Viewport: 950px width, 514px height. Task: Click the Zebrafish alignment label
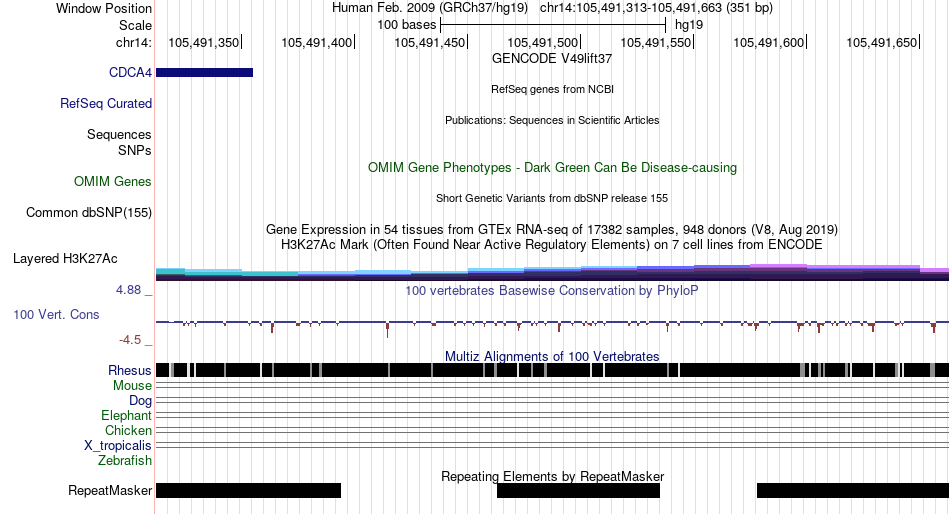[x=125, y=461]
